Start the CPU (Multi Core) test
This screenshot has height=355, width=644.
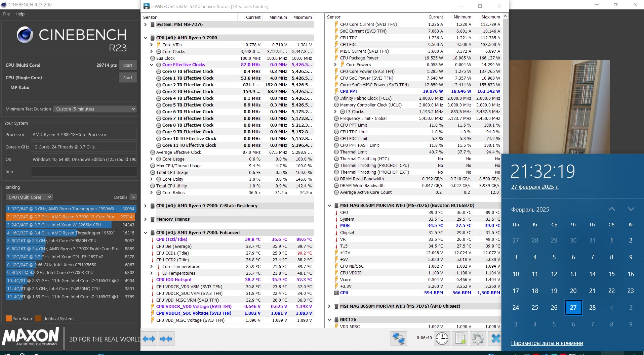point(128,65)
